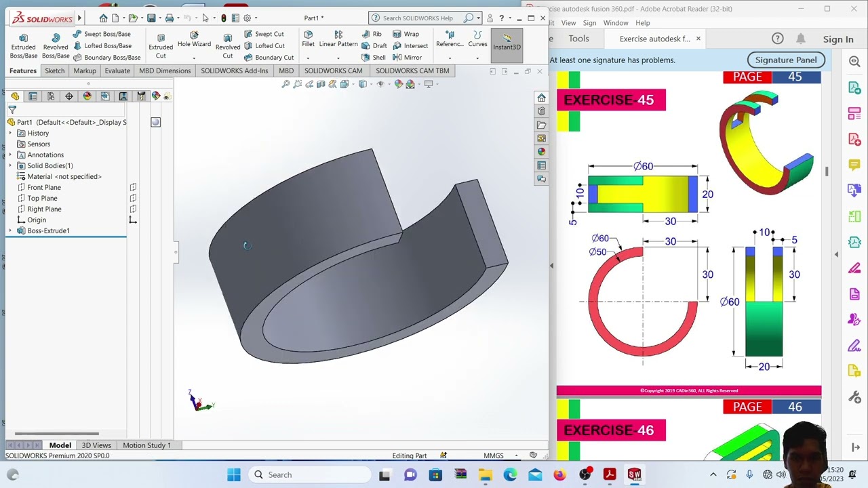Select the Rib feature tool
Viewport: 868px width, 488px height.
[x=372, y=34]
